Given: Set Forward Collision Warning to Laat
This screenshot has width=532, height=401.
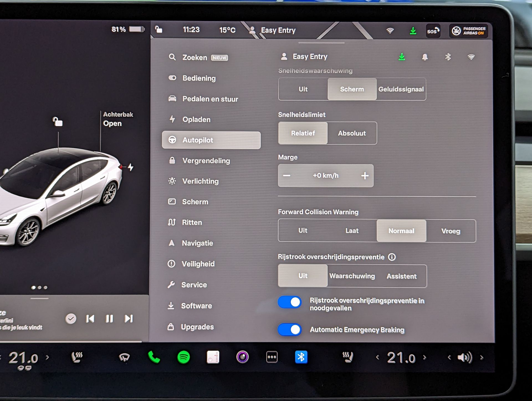Looking at the screenshot, I should coord(352,231).
